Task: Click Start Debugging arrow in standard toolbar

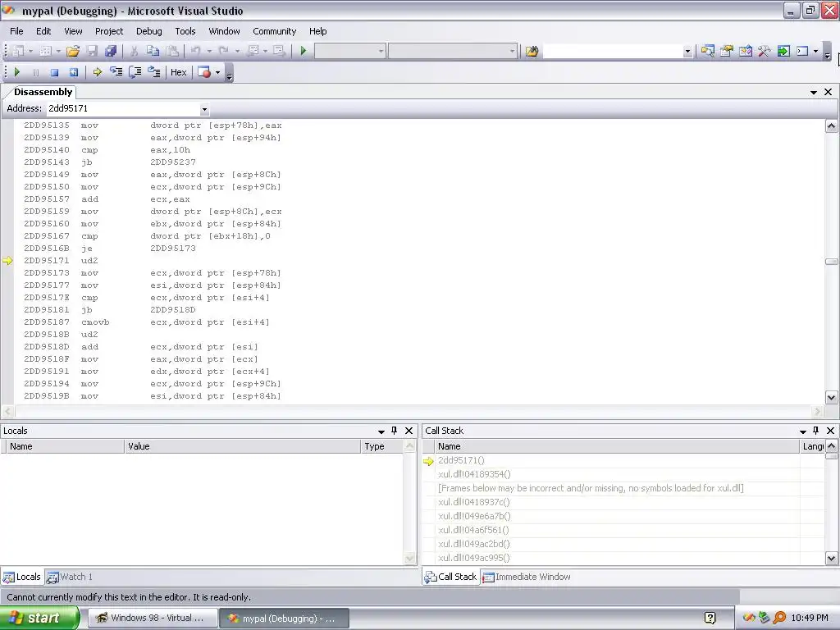Action: tap(304, 51)
